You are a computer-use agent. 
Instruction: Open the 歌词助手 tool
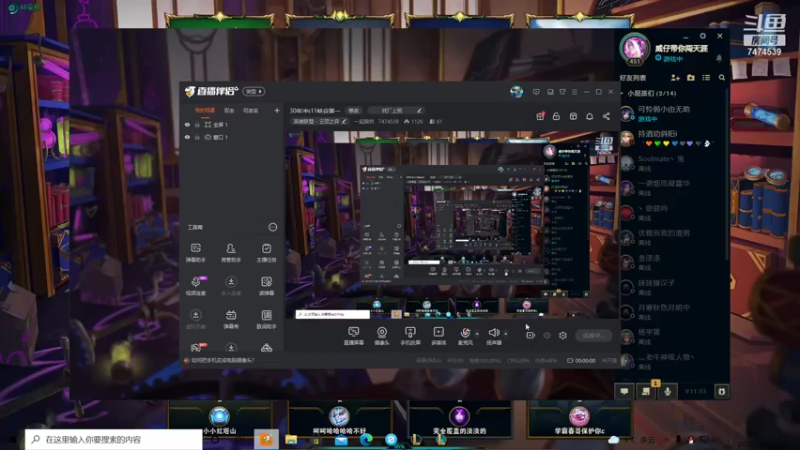click(x=266, y=319)
